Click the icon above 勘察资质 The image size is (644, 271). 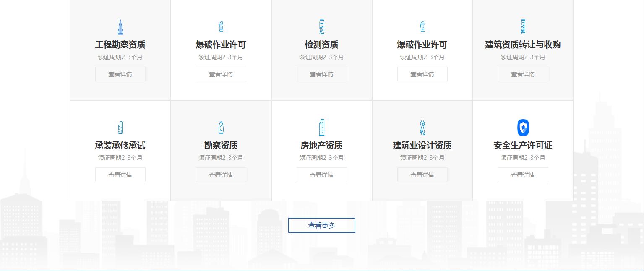(x=221, y=128)
